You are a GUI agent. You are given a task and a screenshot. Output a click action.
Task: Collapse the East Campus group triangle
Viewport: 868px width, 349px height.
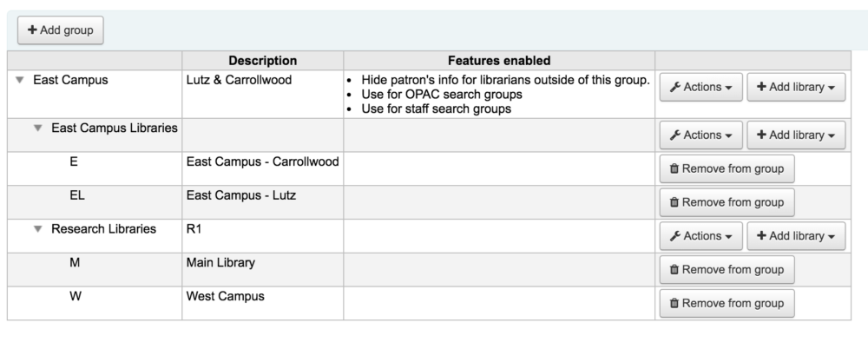click(x=20, y=81)
